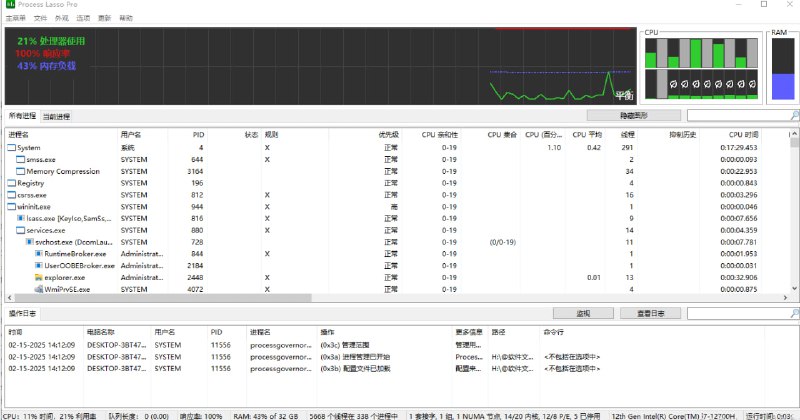
Task: Click the RuntimeBroker.exe process icon
Action: point(39,254)
